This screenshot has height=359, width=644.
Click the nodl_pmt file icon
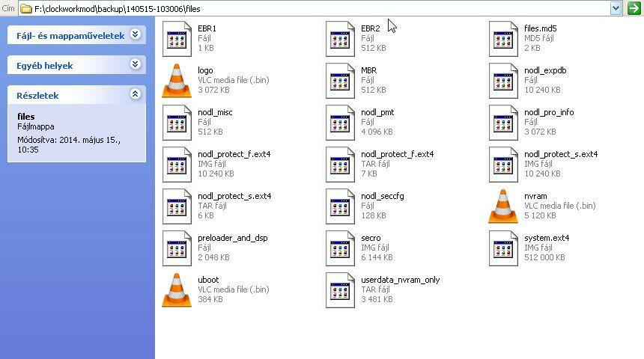(x=340, y=123)
